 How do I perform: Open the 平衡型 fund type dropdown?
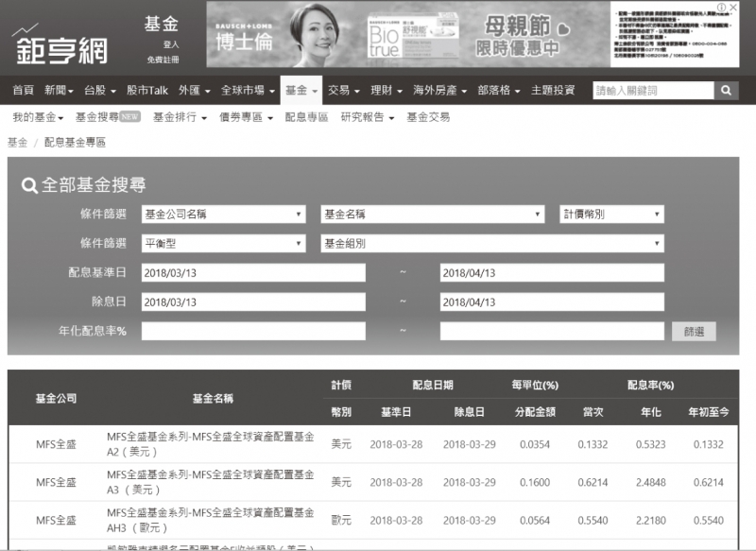coord(223,244)
